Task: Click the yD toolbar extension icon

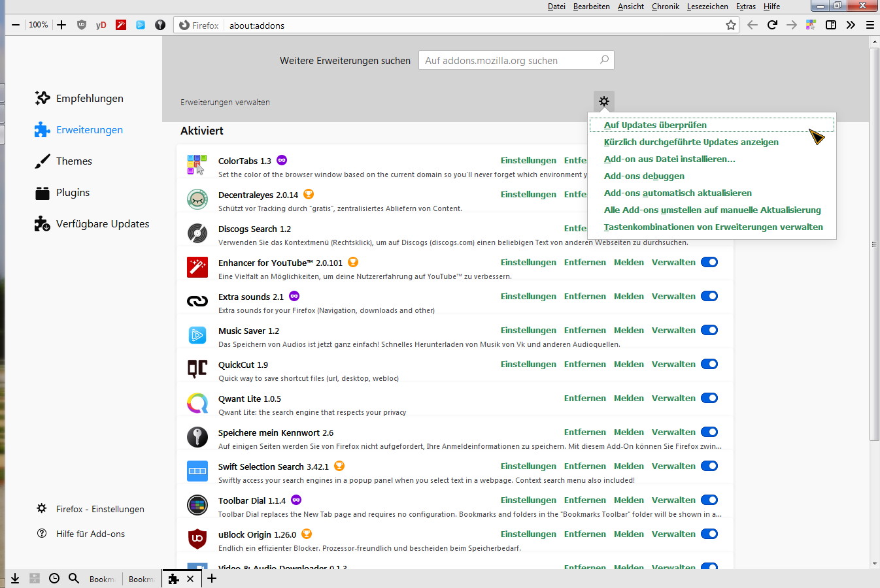Action: (101, 25)
